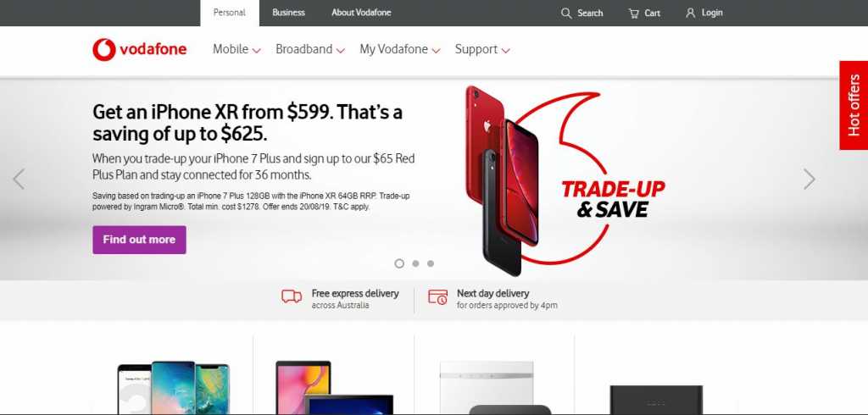This screenshot has width=868, height=415.
Task: Switch to the Business tab
Action: tap(288, 13)
